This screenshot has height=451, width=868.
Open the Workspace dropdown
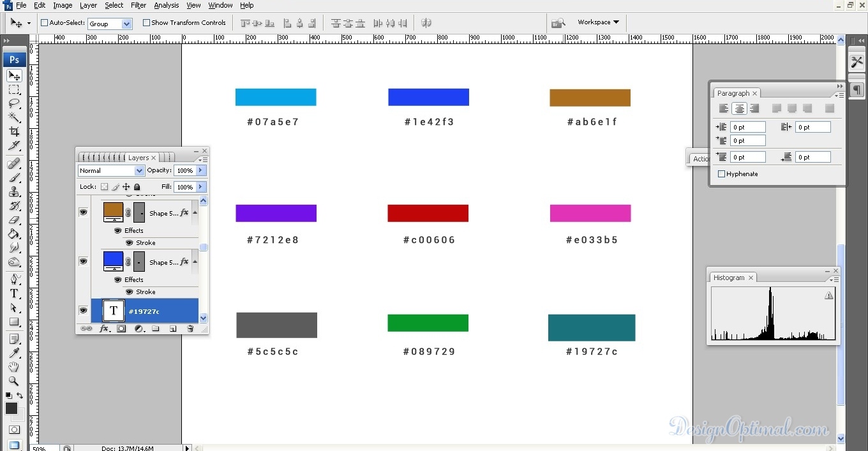click(x=598, y=22)
